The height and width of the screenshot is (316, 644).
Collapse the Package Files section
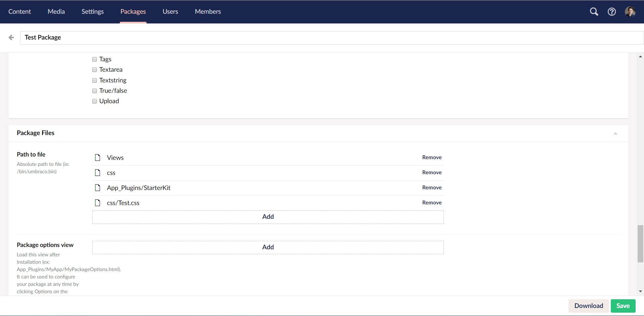click(x=615, y=133)
